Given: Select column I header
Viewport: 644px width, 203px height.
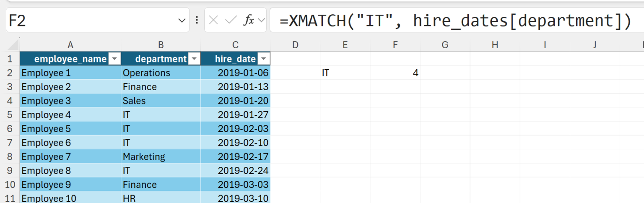Looking at the screenshot, I should pyautogui.click(x=545, y=45).
